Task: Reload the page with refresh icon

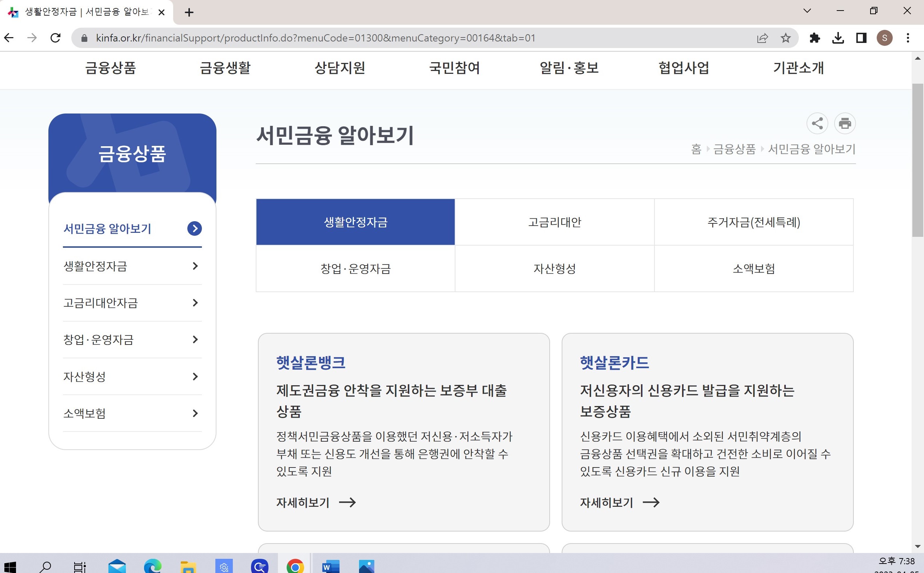Action: click(55, 38)
